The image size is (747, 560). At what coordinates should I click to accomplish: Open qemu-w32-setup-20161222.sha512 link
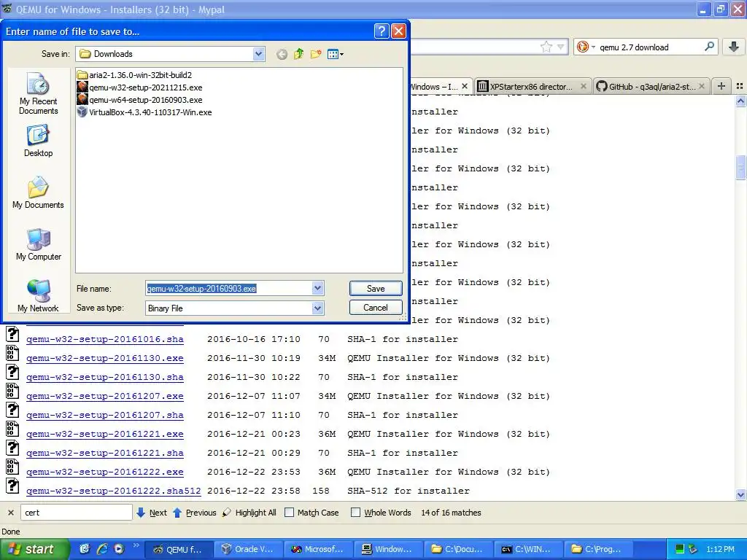(x=113, y=491)
